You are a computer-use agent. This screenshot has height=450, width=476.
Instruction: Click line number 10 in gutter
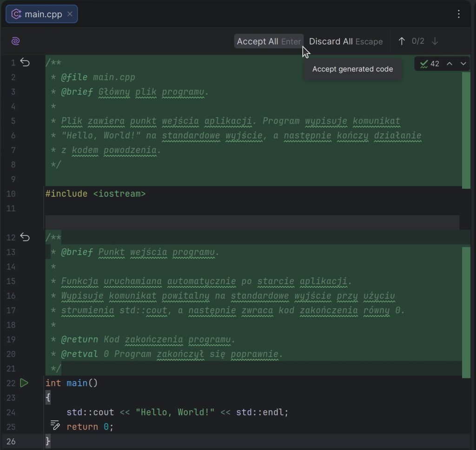pos(11,194)
